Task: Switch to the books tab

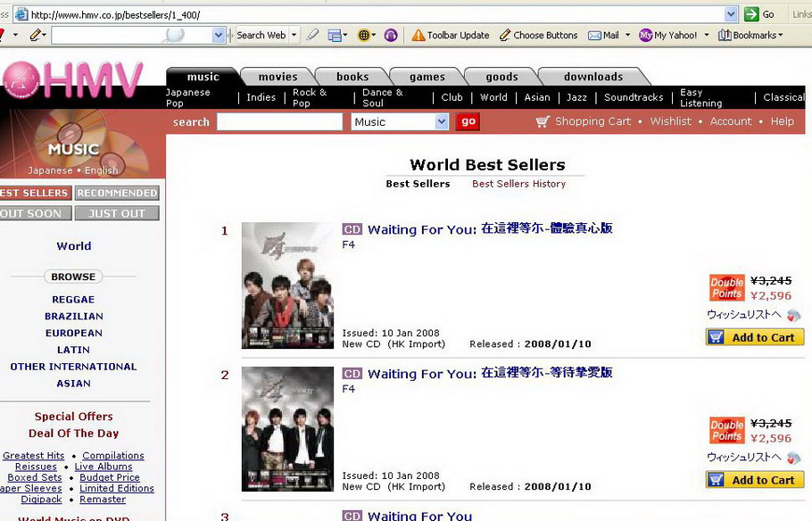Action: tap(352, 77)
